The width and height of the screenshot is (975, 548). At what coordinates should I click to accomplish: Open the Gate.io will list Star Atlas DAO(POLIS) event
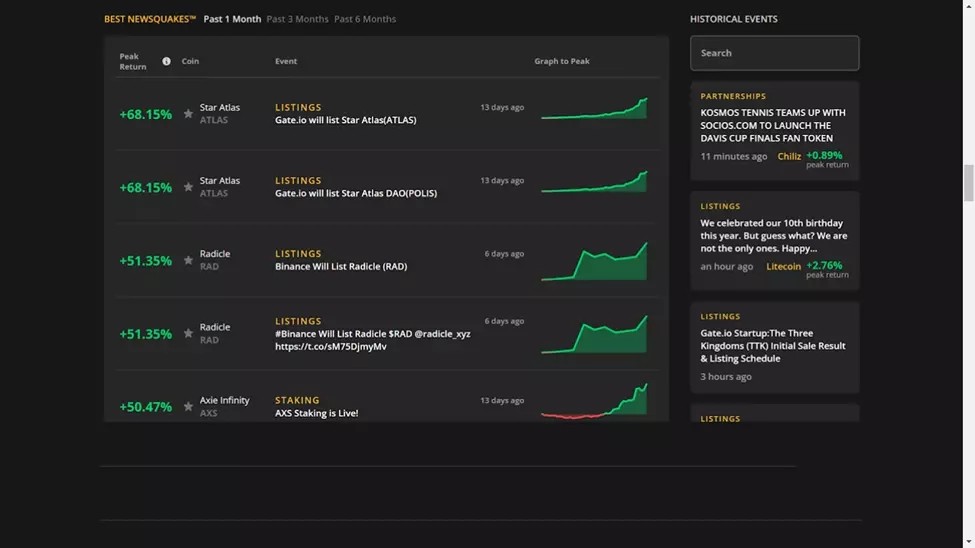[356, 193]
